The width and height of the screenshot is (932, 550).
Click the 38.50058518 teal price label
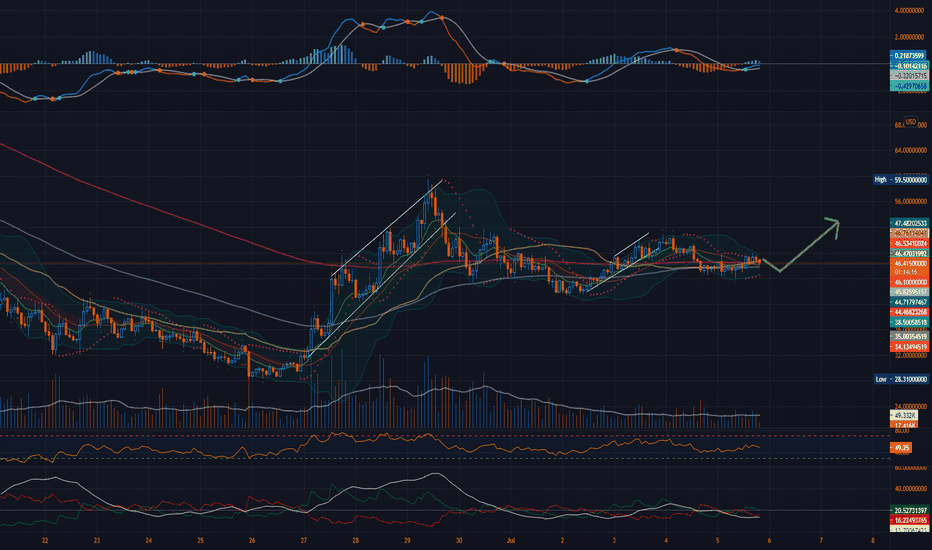click(909, 322)
